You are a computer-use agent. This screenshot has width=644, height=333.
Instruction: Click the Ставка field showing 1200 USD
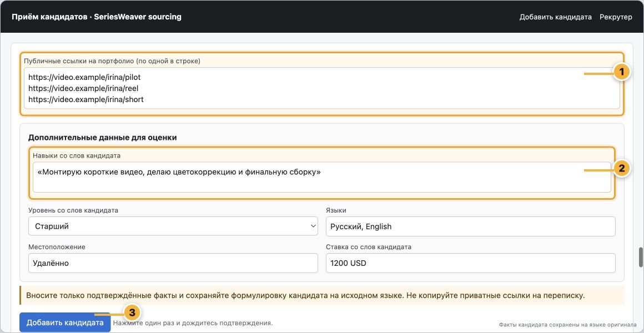[x=470, y=263]
